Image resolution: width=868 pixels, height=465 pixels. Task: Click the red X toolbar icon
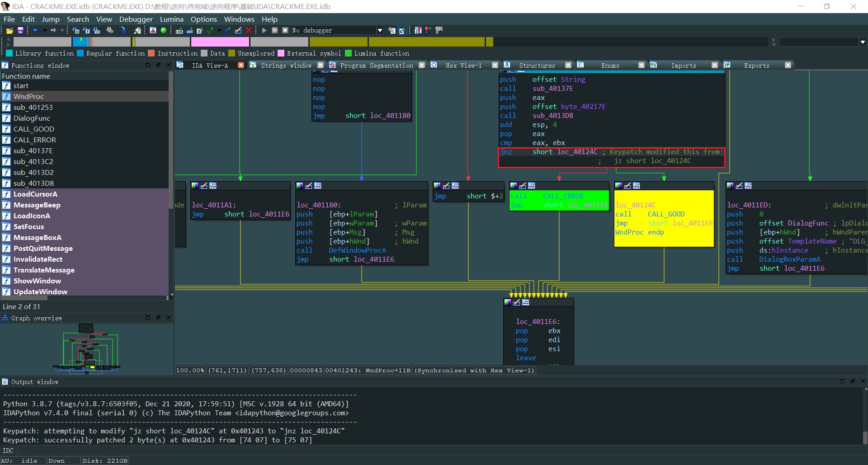(249, 30)
